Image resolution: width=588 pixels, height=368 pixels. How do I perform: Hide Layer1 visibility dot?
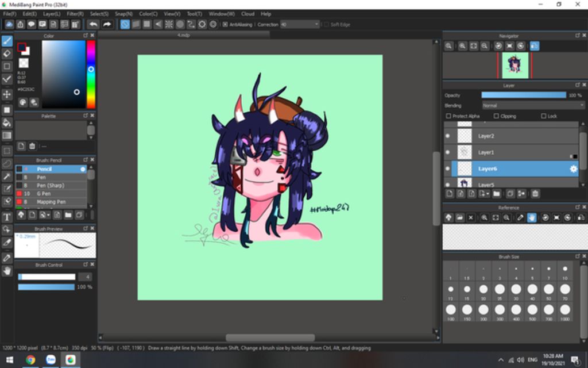click(447, 152)
